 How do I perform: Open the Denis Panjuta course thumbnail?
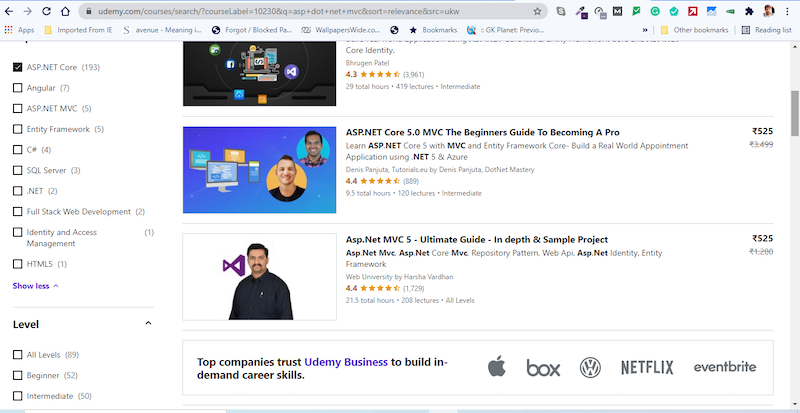coord(259,170)
